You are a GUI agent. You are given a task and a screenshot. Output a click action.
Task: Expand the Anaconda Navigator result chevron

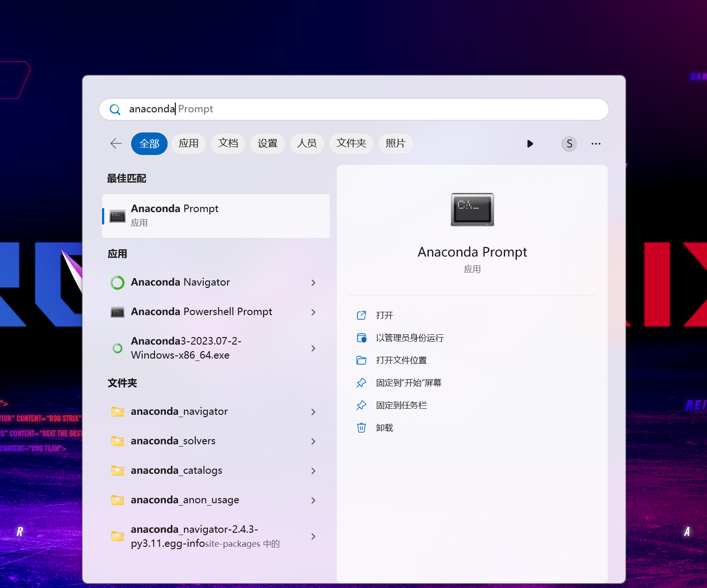tap(313, 282)
